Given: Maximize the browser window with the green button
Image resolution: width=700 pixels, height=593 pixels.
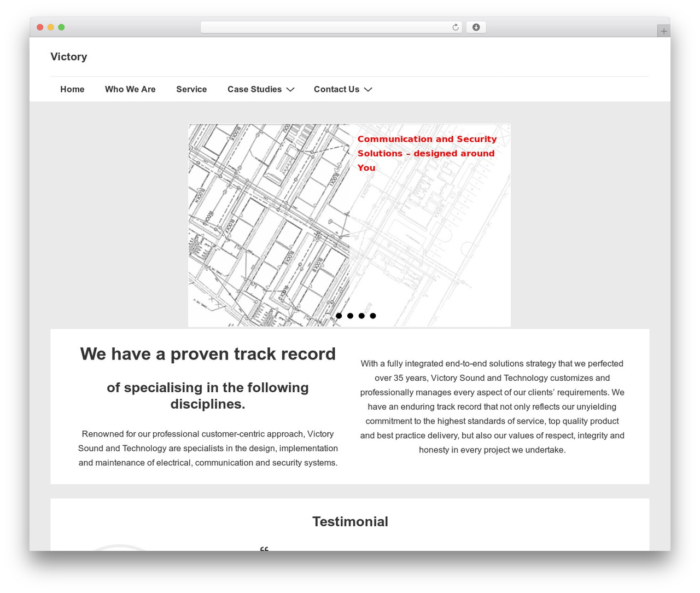Looking at the screenshot, I should point(61,27).
